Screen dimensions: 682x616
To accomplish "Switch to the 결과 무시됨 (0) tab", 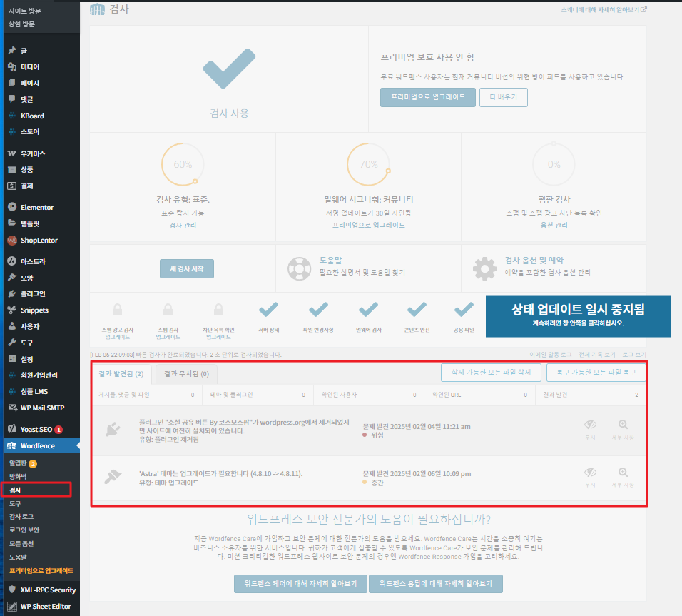I will (x=188, y=373).
